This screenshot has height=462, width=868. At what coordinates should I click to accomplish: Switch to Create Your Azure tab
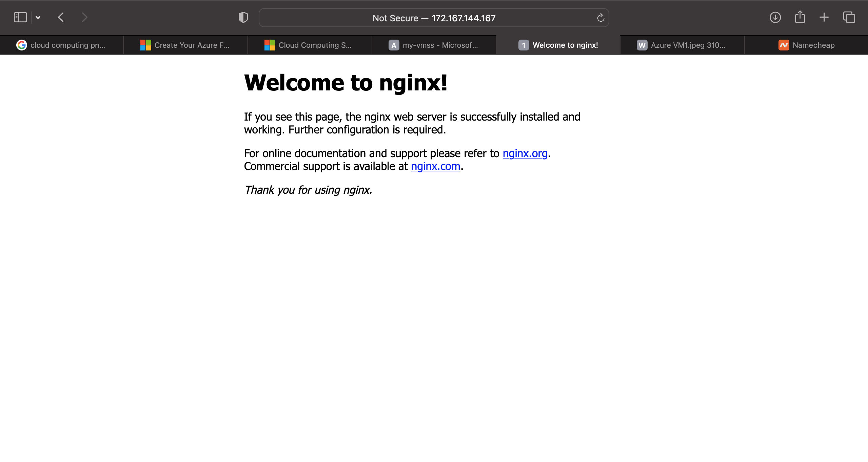[x=185, y=45]
